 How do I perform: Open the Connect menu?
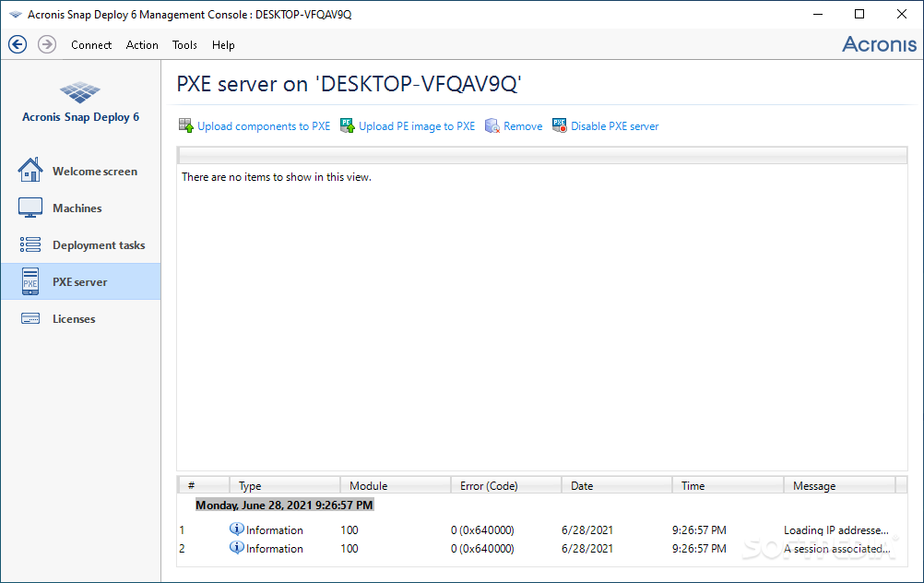pos(91,45)
